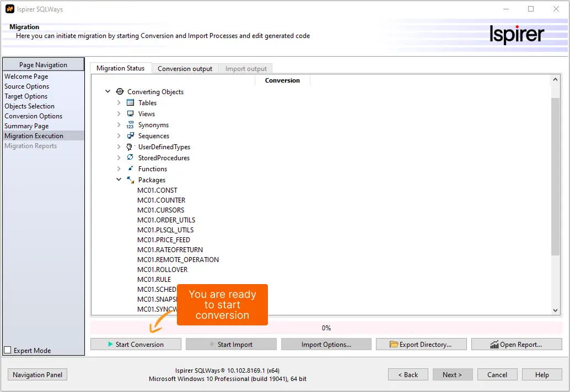Click the Back button
This screenshot has width=570, height=392.
pos(408,374)
